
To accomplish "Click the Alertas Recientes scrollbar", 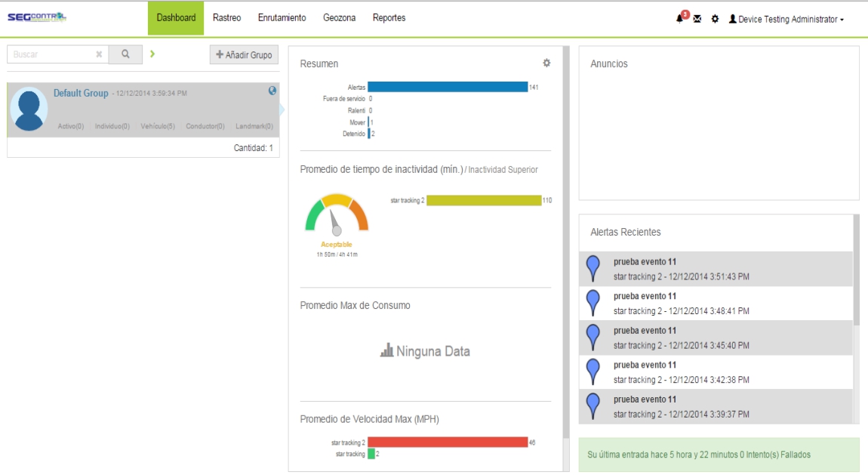I will coord(856,272).
